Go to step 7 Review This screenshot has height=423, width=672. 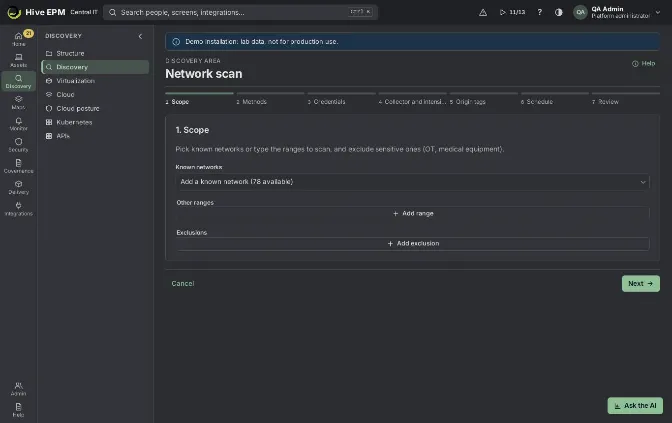click(x=626, y=99)
